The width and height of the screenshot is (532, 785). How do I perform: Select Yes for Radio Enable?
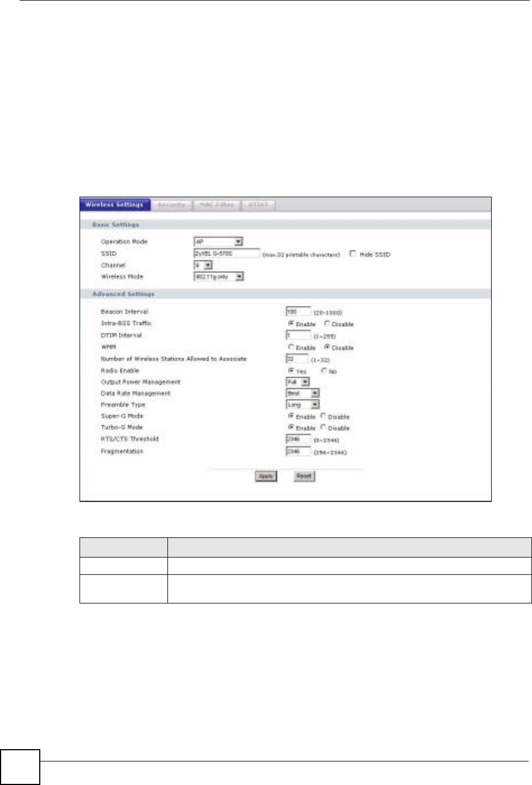tap(291, 370)
